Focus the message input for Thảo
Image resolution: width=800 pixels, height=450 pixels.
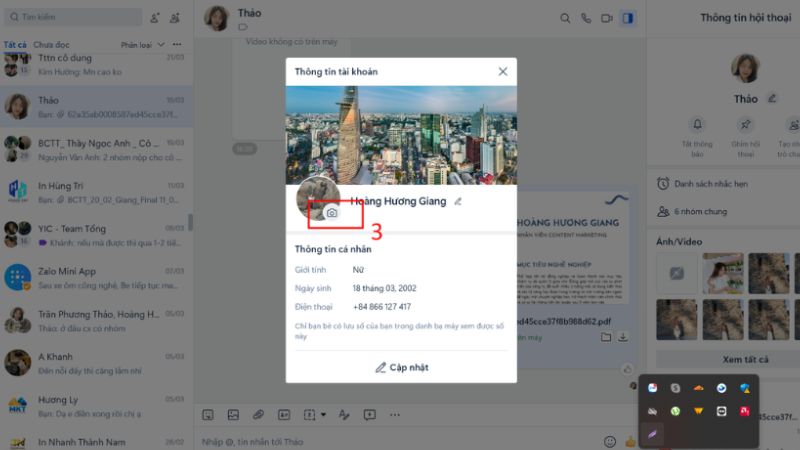coord(398,441)
